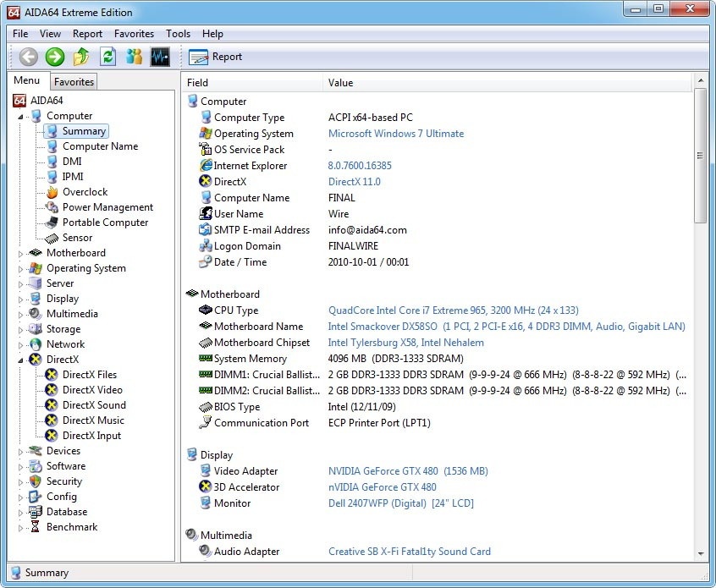Click the Microsoft Windows 7 Ultimate link
Image resolution: width=716 pixels, height=588 pixels.
click(x=395, y=134)
